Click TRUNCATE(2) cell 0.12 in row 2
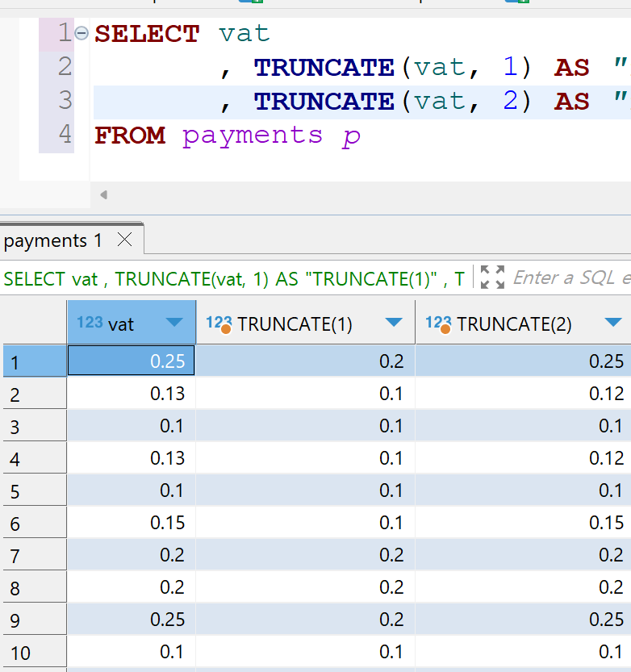Screen dimensions: 631x672 (x=524, y=394)
